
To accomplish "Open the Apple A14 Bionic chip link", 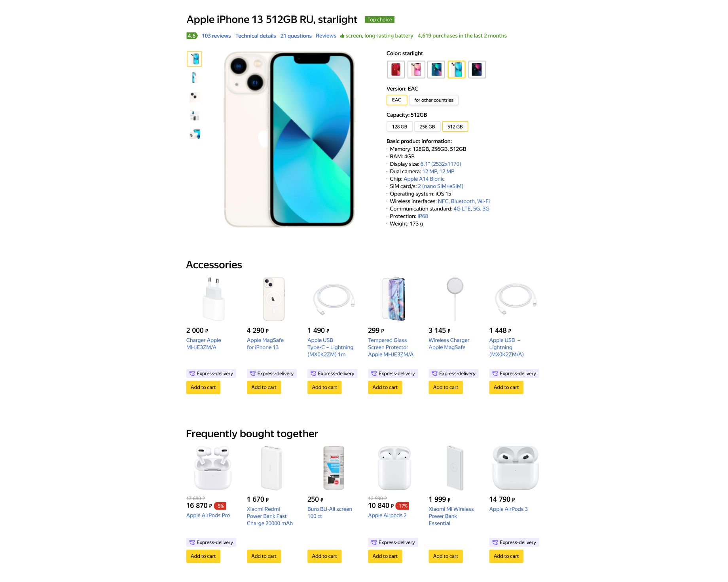I will pyautogui.click(x=424, y=179).
